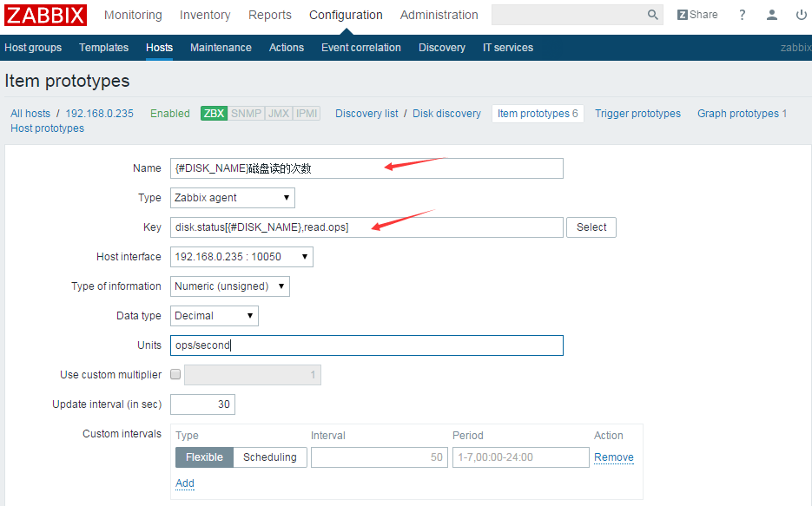812x506 pixels.
Task: Go to IT services submenu
Action: click(508, 48)
